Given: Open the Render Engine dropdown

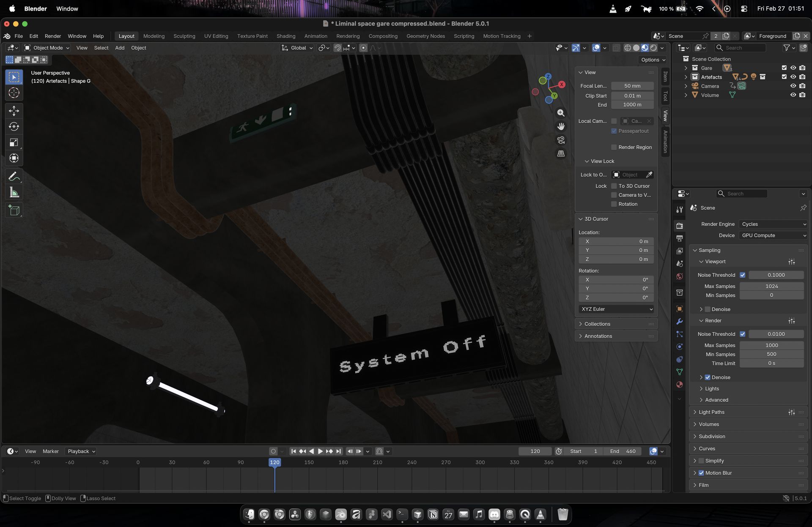Looking at the screenshot, I should pos(773,224).
